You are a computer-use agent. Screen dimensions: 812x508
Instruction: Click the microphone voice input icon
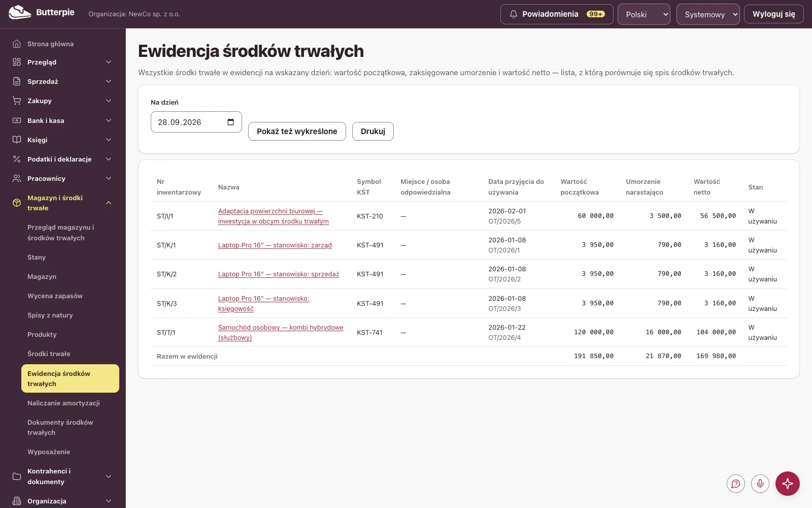pos(760,484)
